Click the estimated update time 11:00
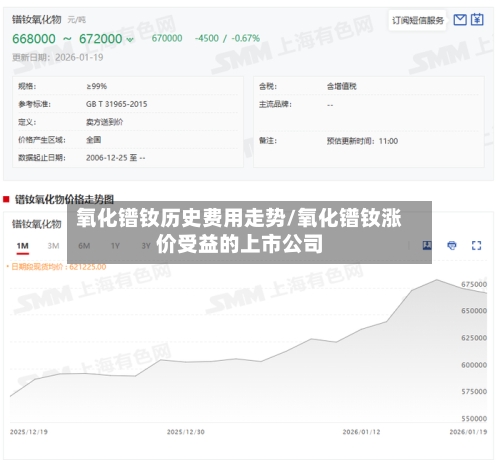This screenshot has height=465, width=500. coord(388,141)
